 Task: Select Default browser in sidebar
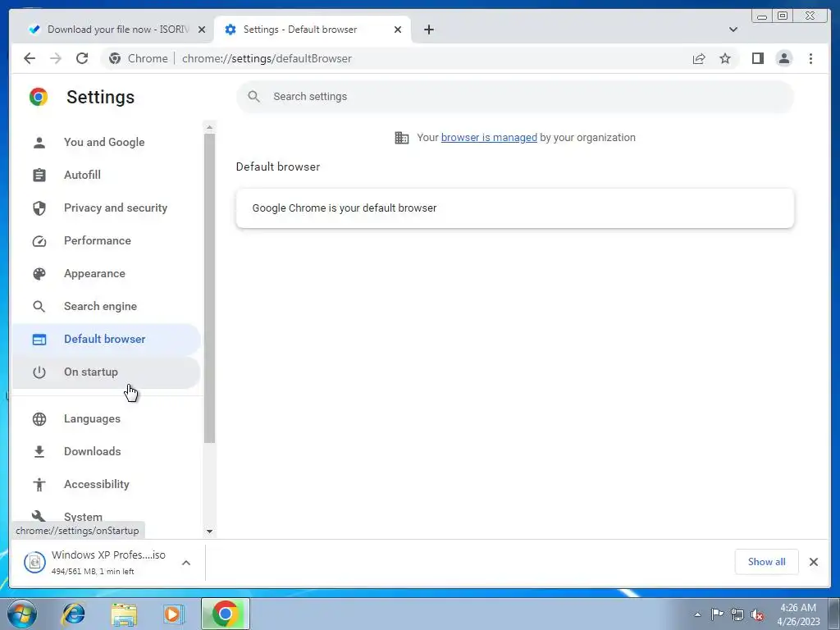coord(106,339)
